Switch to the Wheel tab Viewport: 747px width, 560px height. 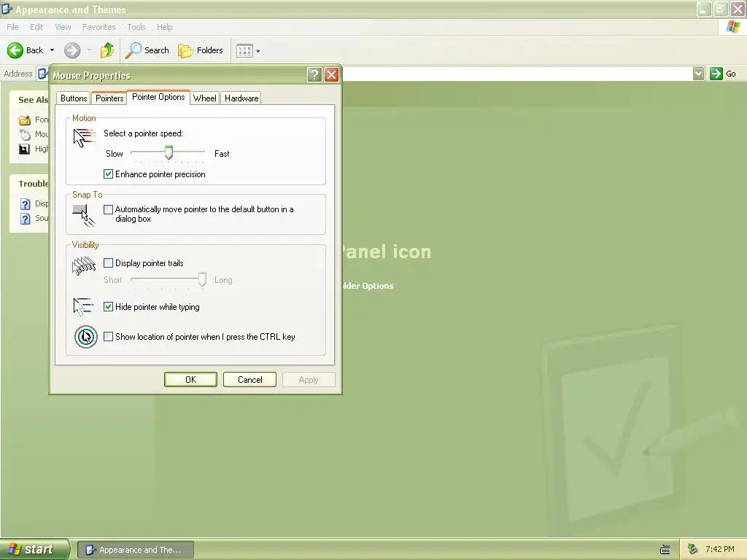(x=205, y=98)
